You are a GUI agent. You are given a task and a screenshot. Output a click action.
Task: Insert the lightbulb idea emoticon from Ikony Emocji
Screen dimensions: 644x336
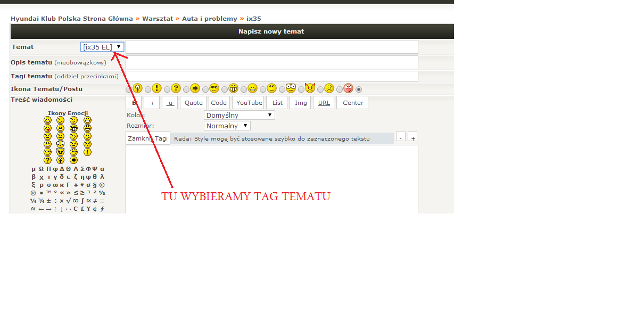click(x=61, y=160)
